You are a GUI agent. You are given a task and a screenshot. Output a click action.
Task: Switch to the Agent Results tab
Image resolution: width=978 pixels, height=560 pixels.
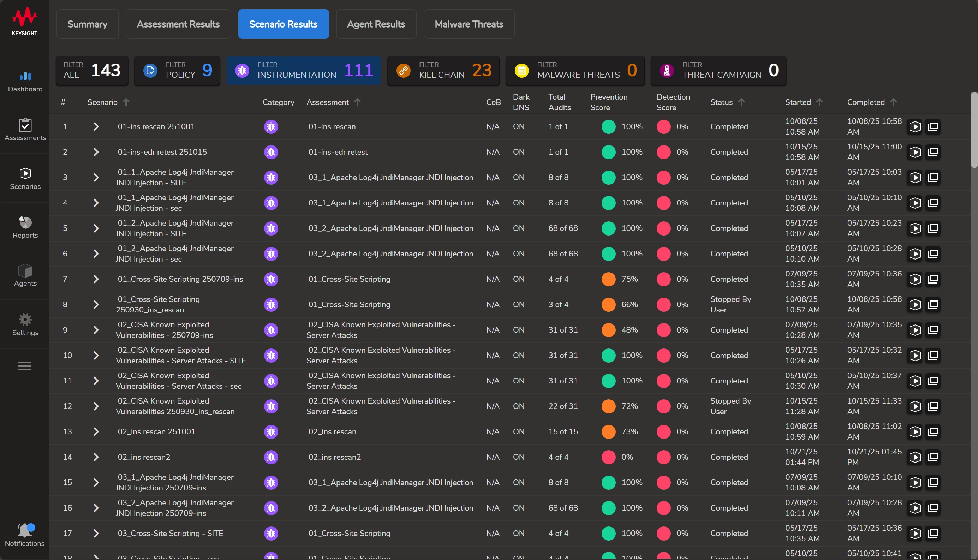point(376,24)
